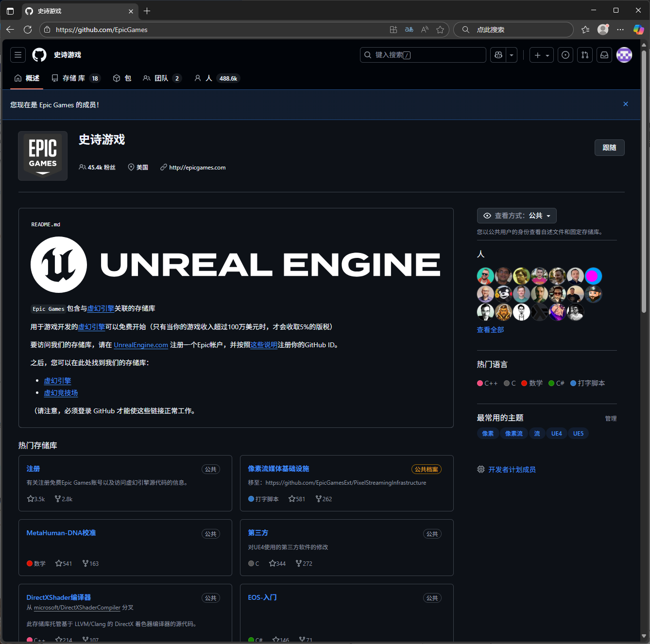
Task: Switch to the 人 people tab
Action: [217, 78]
